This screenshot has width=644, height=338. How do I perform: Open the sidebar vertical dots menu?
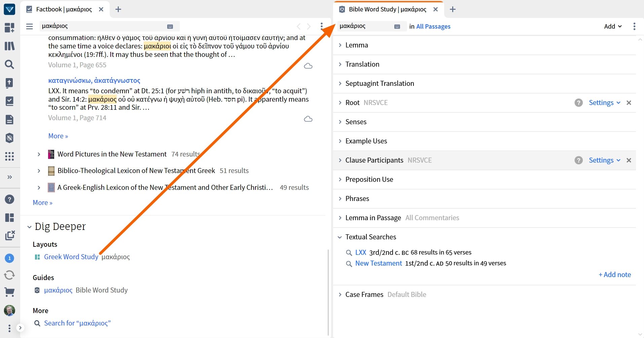click(9, 328)
